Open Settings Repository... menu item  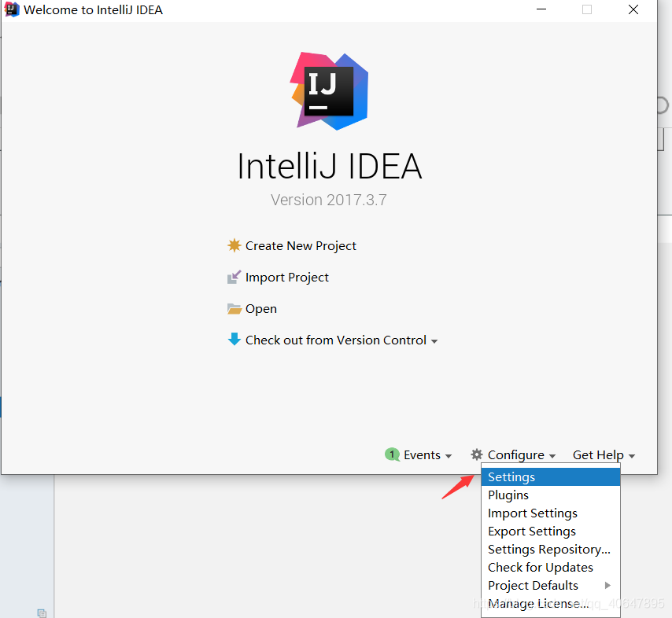coord(551,549)
